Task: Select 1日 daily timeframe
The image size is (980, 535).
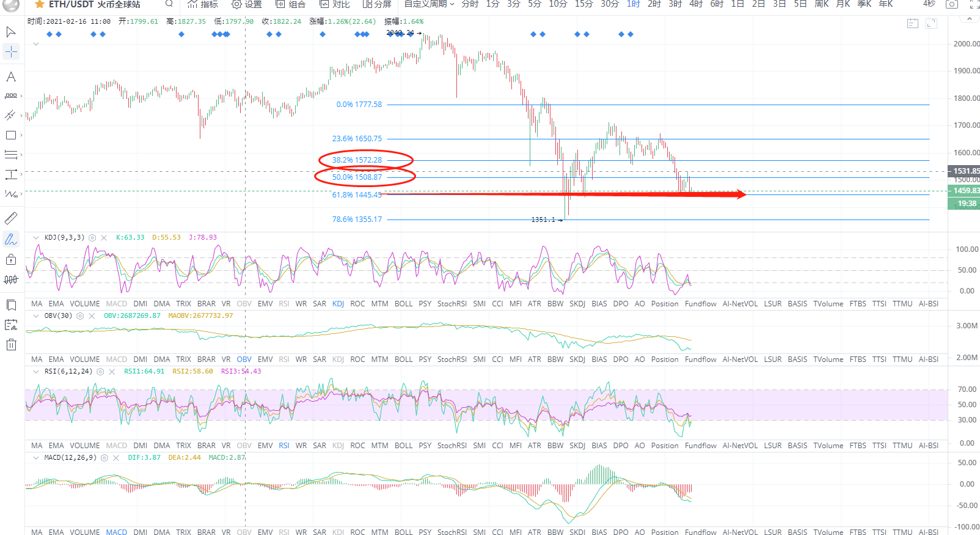Action: pos(737,4)
